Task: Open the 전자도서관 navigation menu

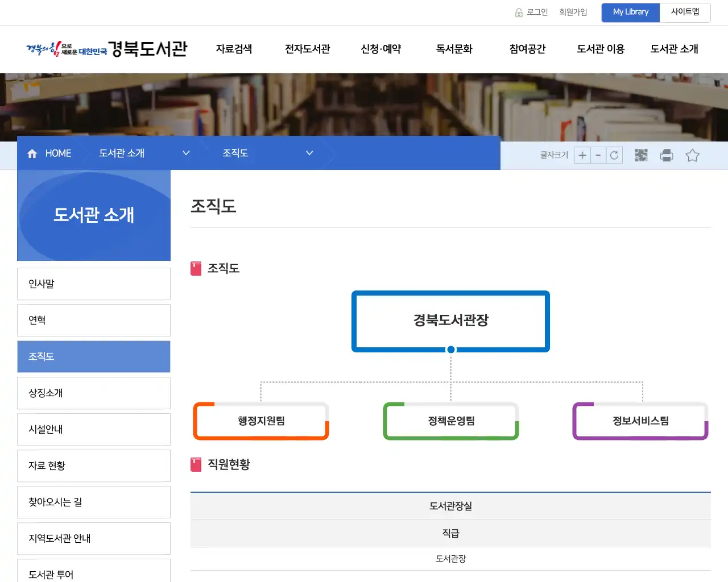Action: [307, 49]
